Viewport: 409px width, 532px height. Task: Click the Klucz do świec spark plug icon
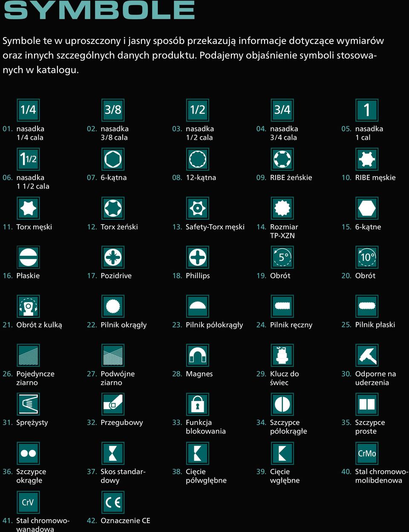pyautogui.click(x=282, y=355)
